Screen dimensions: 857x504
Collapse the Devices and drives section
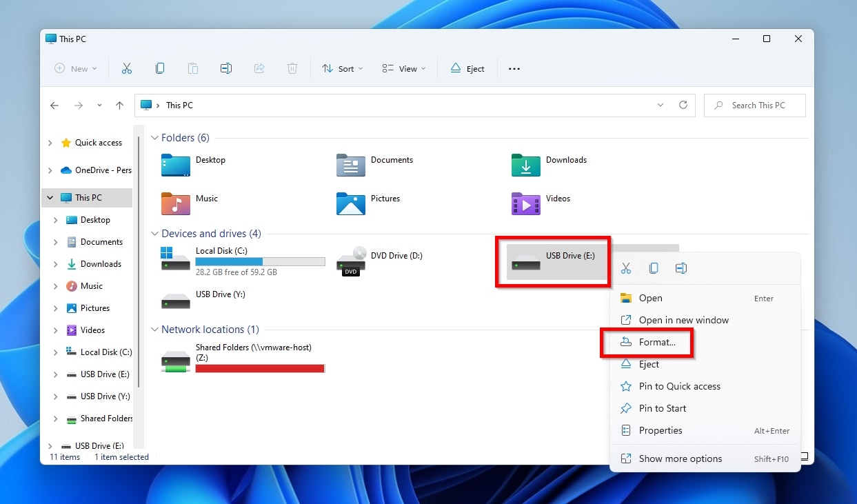point(154,234)
